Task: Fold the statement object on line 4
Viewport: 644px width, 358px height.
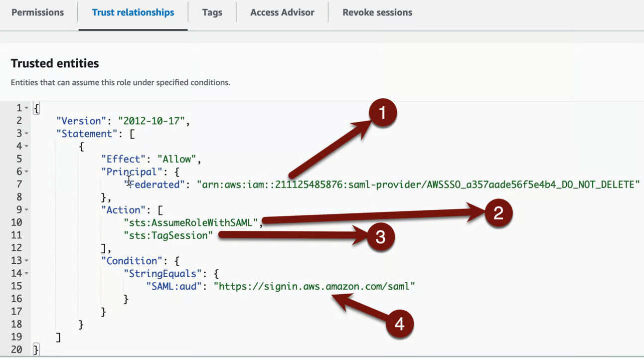Action: tap(26, 147)
